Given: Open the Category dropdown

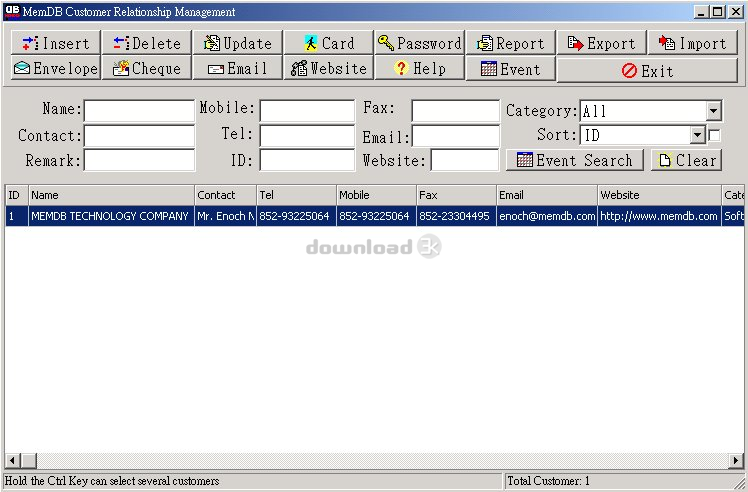Looking at the screenshot, I should pyautogui.click(x=713, y=111).
